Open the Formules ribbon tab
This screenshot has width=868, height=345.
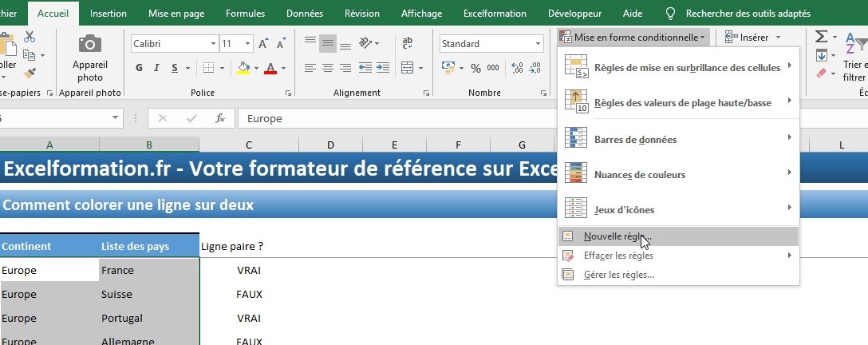[245, 14]
